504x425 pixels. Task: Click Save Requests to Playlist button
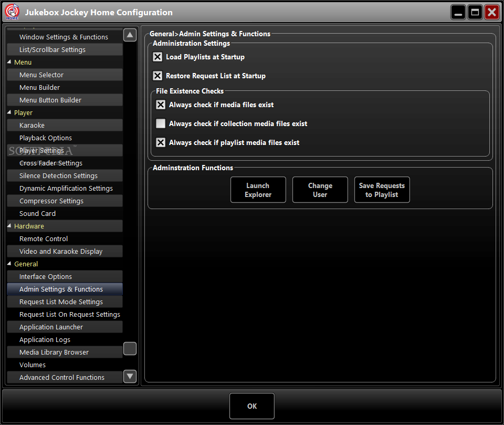click(382, 190)
